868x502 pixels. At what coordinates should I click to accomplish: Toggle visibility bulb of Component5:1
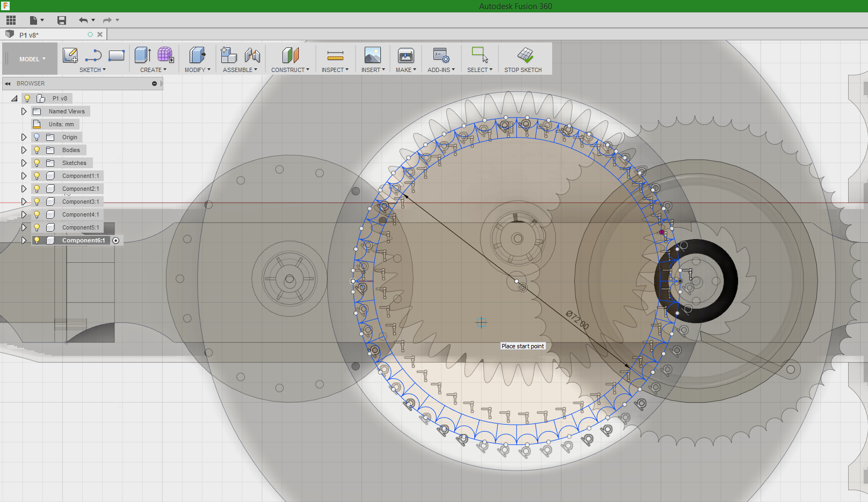point(37,227)
